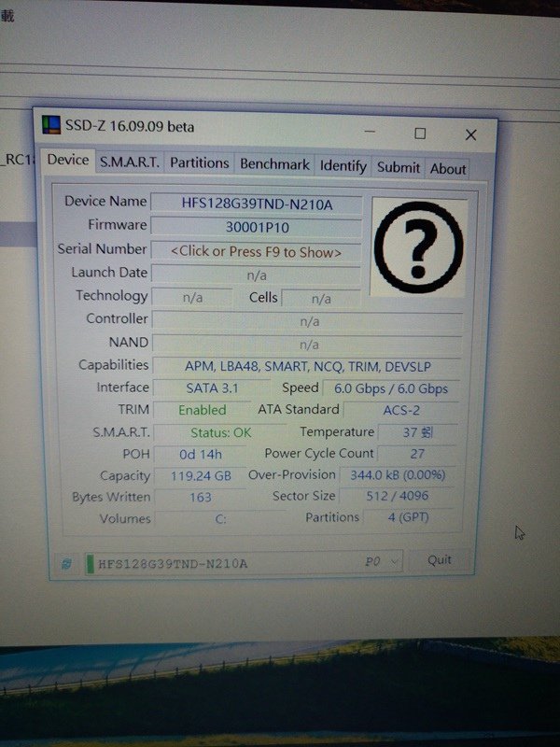560x747 pixels.
Task: Click the ATA Standard value ACS-2
Action: [401, 410]
